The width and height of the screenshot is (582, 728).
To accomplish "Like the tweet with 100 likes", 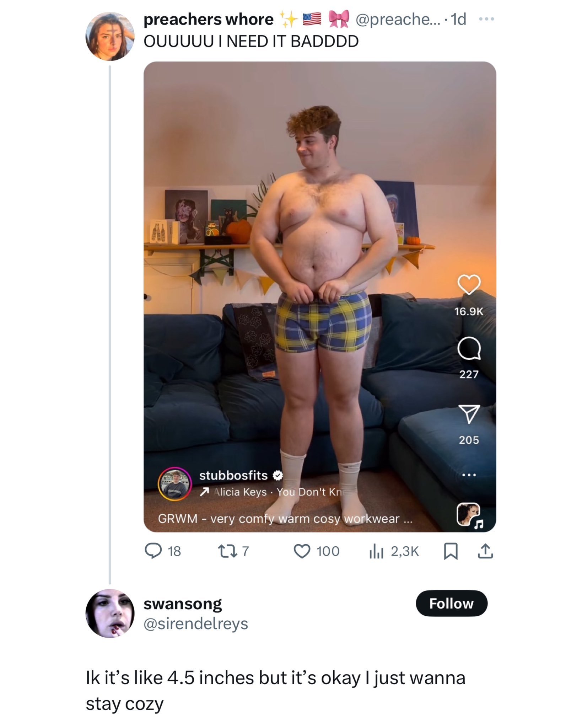I will tap(302, 551).
